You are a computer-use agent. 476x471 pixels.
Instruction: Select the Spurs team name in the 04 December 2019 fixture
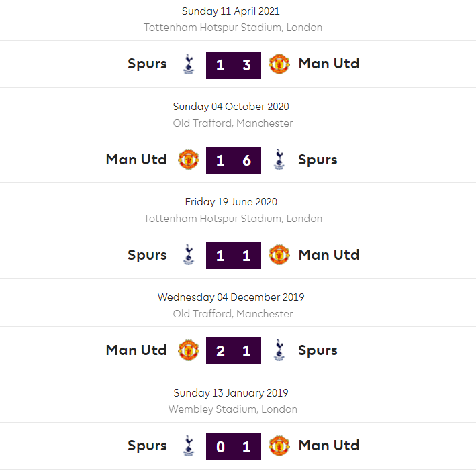pyautogui.click(x=318, y=350)
